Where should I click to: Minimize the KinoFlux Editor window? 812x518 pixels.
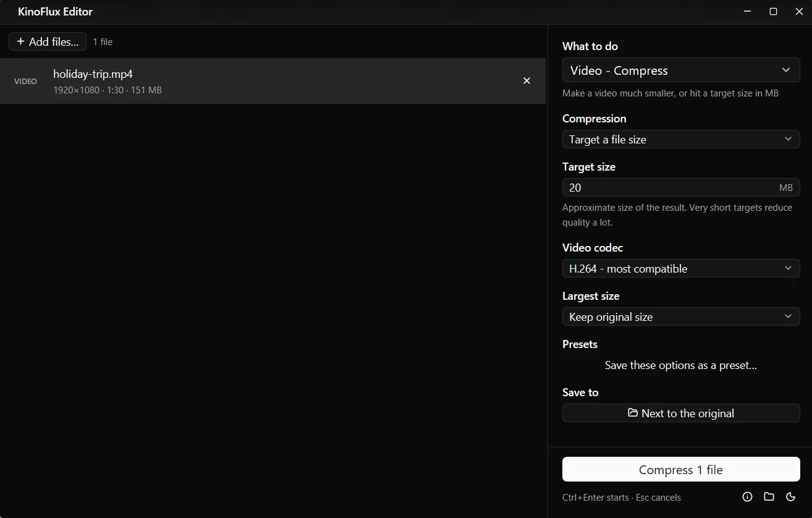pos(748,12)
